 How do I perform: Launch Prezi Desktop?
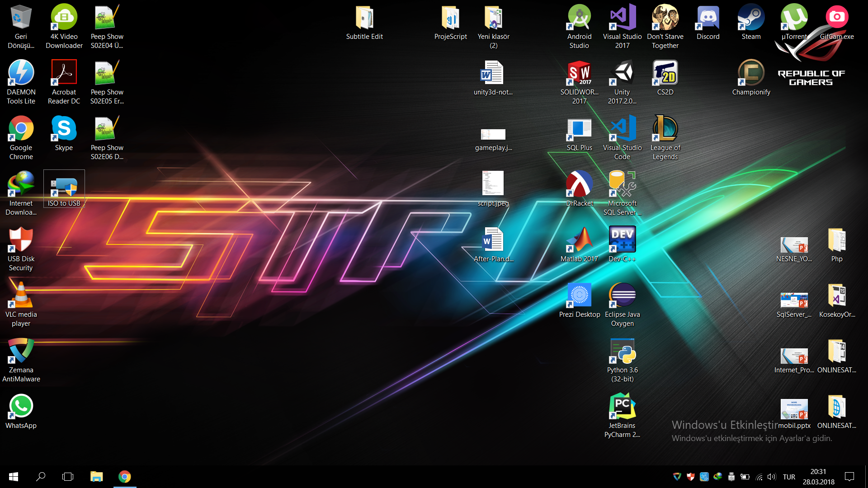[x=579, y=300]
